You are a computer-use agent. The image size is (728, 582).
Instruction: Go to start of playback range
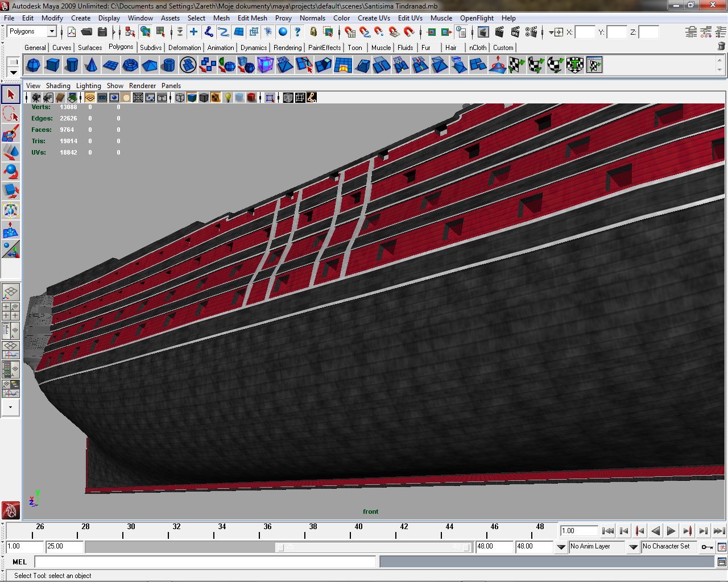[607, 531]
